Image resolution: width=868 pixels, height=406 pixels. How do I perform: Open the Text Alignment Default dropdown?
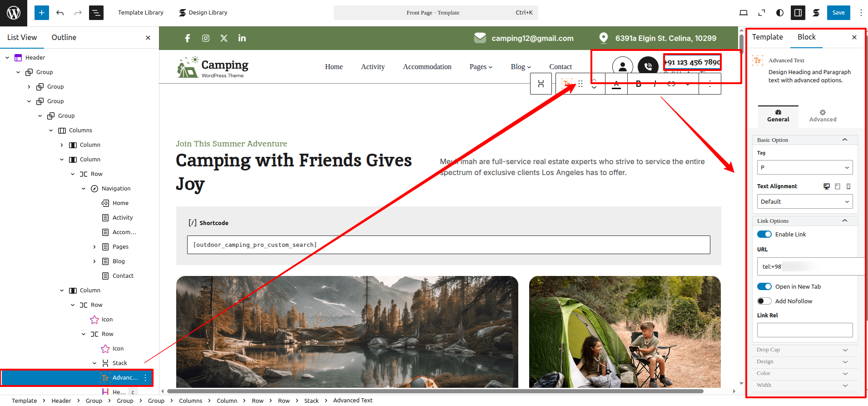(804, 201)
